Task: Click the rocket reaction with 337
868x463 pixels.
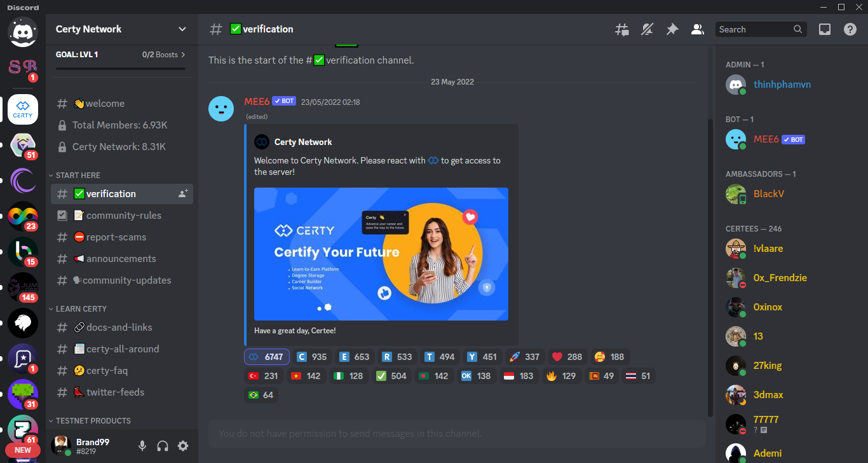Action: click(524, 357)
